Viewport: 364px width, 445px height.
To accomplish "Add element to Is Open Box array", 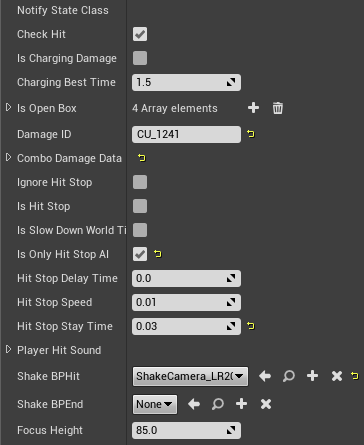I will coord(253,108).
